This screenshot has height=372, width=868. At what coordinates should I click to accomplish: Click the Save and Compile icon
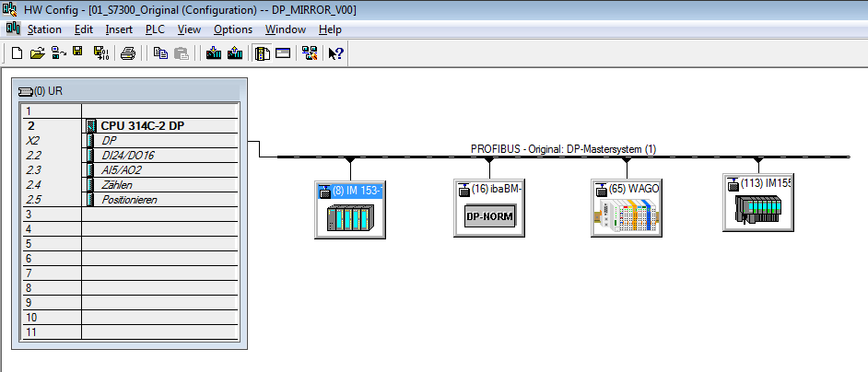(x=101, y=53)
